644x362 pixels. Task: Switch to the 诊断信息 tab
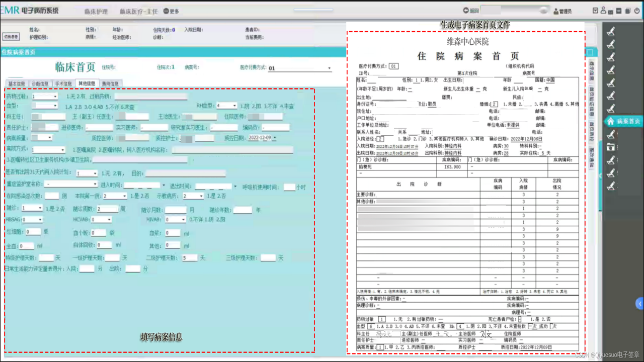40,83
